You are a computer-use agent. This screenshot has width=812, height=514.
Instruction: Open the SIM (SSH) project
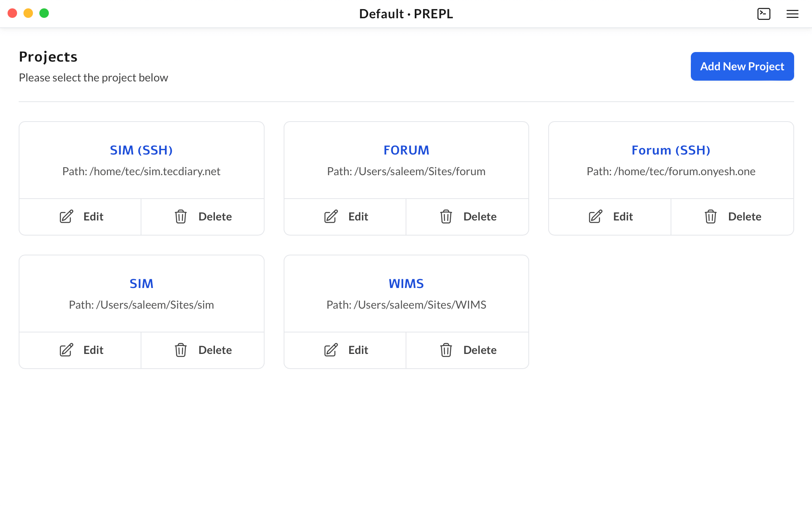[141, 150]
